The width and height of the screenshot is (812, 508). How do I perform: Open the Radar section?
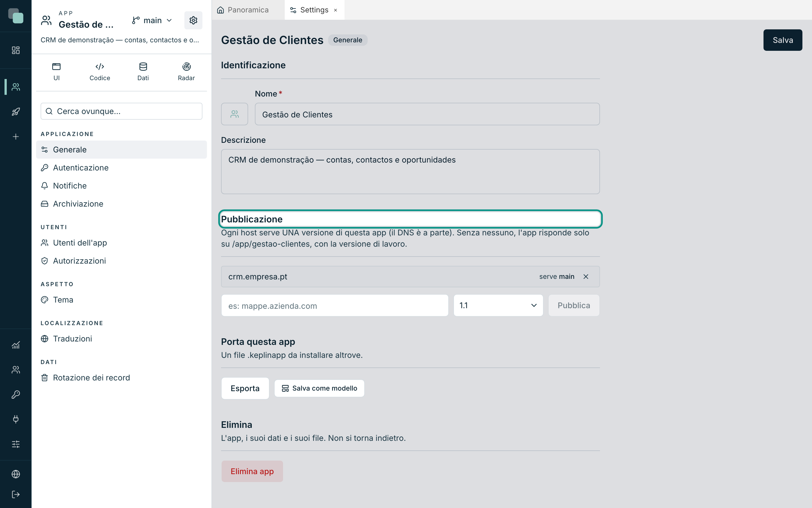click(x=186, y=72)
